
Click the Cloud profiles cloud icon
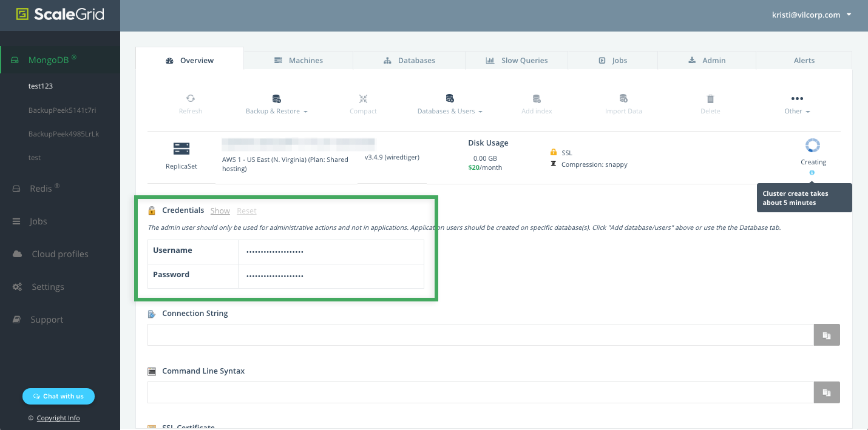tap(17, 254)
